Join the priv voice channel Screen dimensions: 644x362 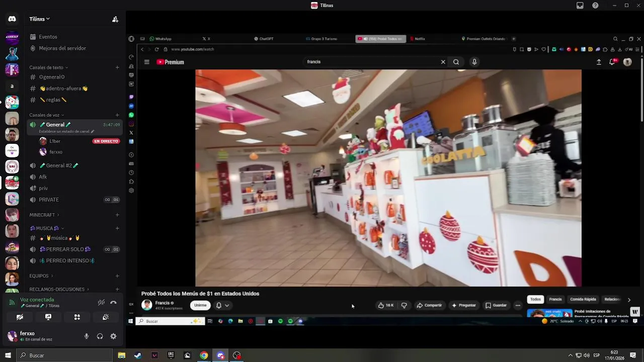pos(74,189)
